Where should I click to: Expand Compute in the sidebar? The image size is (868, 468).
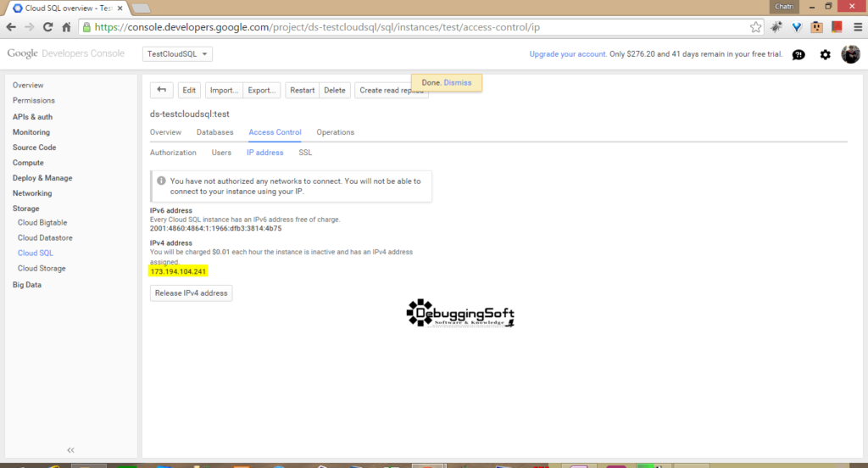click(28, 163)
